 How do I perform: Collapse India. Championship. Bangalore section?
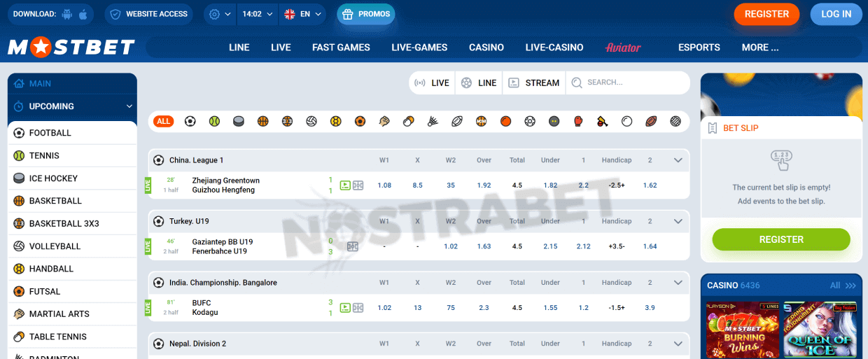coord(678,283)
